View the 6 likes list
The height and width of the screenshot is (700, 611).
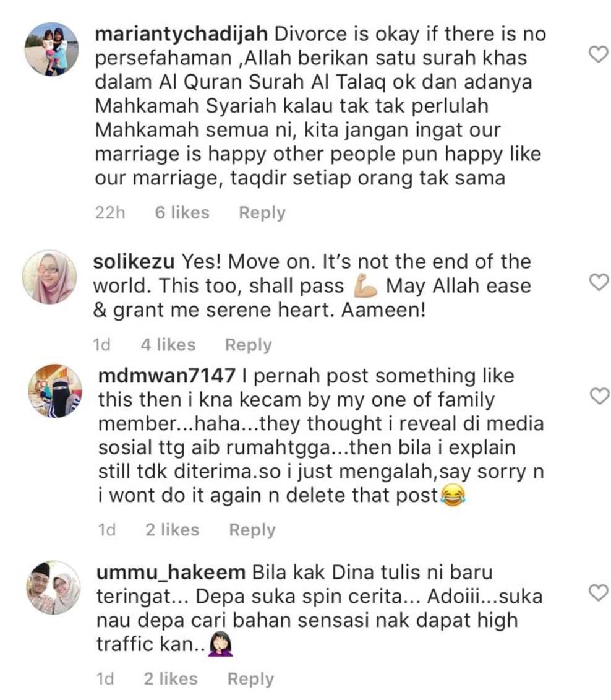182,213
